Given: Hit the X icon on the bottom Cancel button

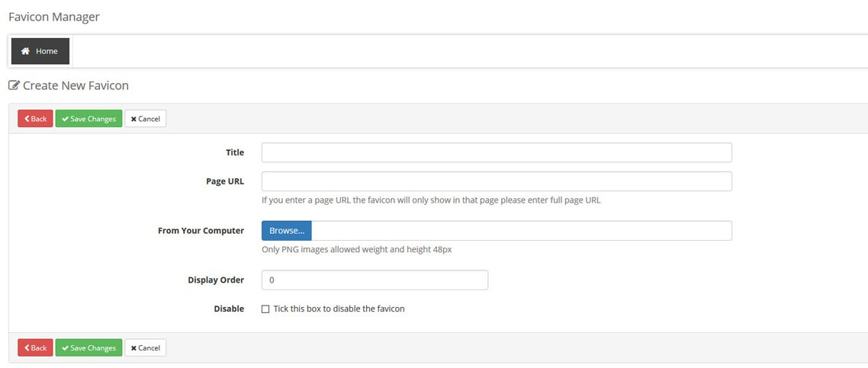Looking at the screenshot, I should click(133, 348).
